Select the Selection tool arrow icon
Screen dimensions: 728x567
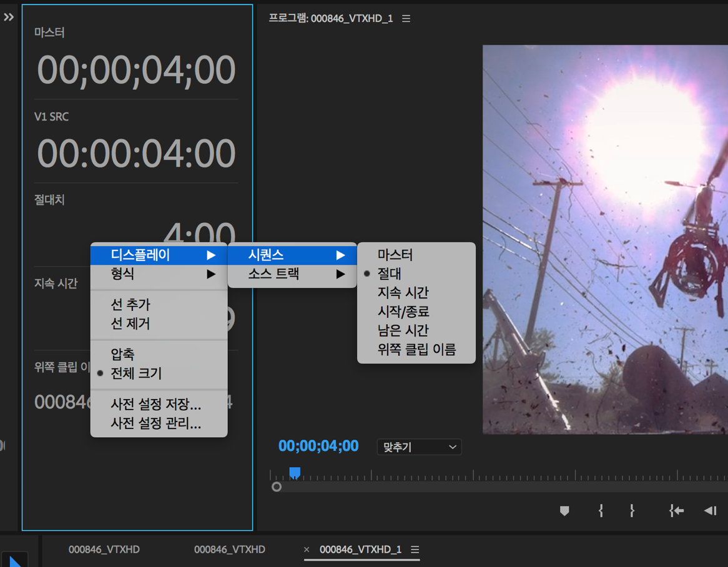(14, 561)
